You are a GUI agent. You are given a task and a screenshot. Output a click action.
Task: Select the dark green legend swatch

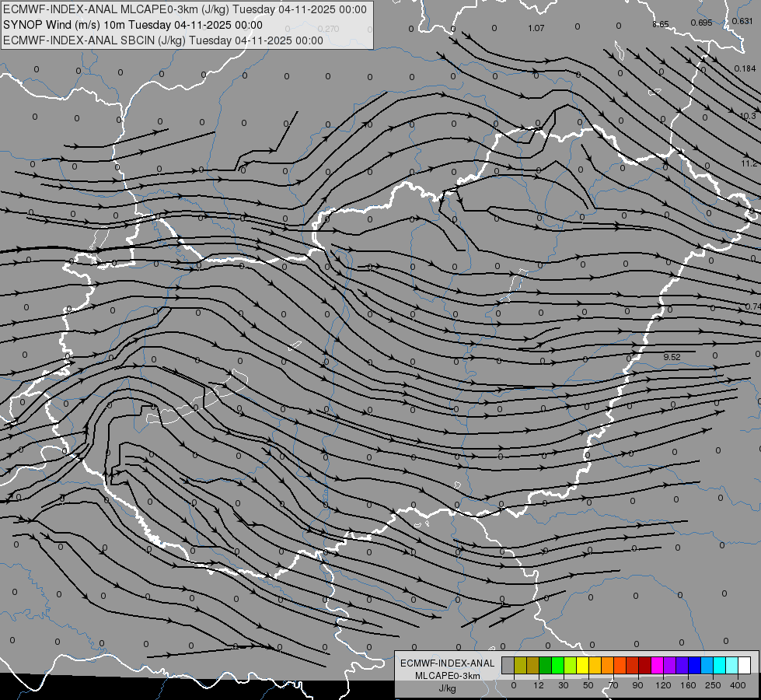tap(545, 665)
